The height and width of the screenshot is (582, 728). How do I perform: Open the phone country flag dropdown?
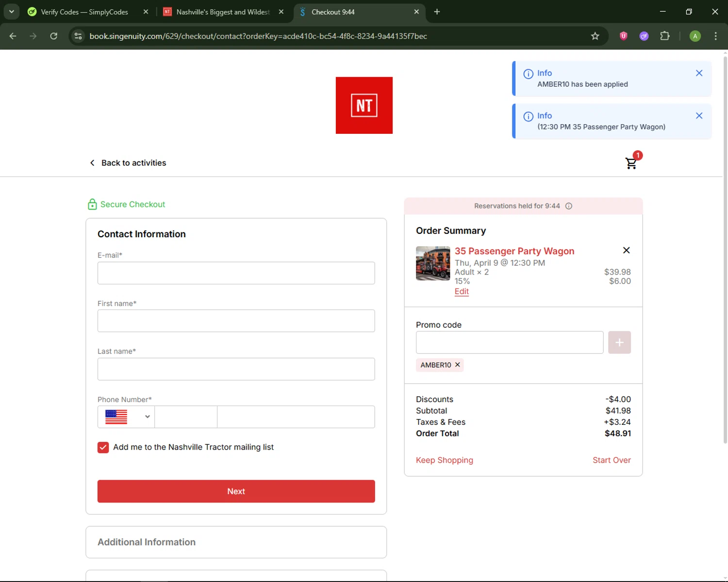coord(126,417)
